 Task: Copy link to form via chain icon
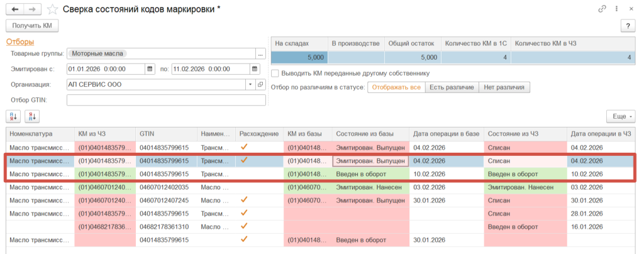click(604, 9)
